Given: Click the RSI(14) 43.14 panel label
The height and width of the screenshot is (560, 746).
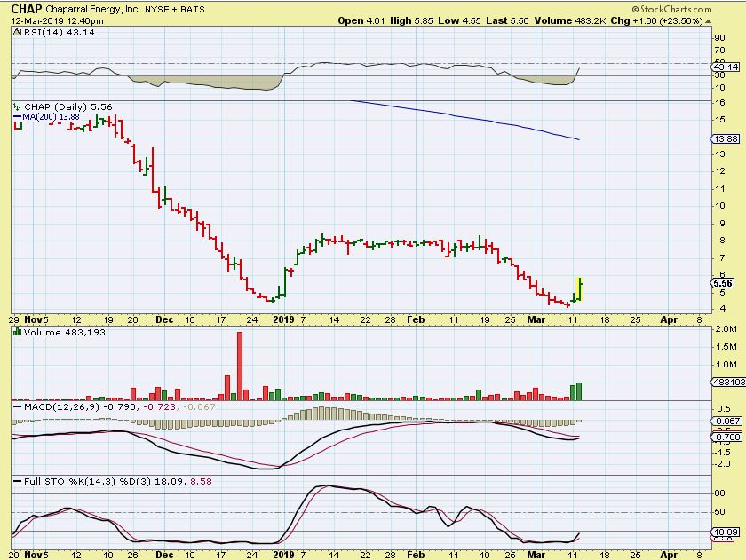Looking at the screenshot, I should point(59,32).
